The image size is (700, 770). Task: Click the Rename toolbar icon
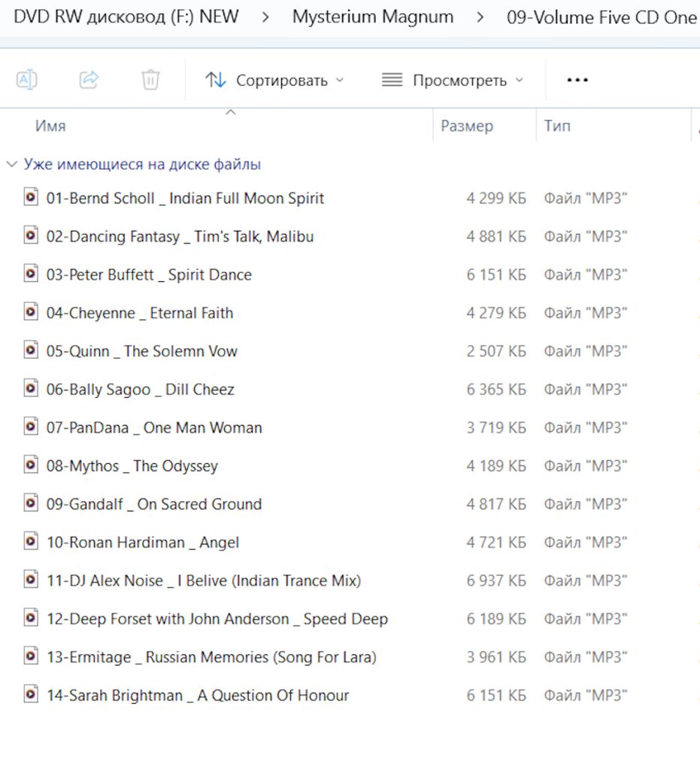click(x=27, y=80)
